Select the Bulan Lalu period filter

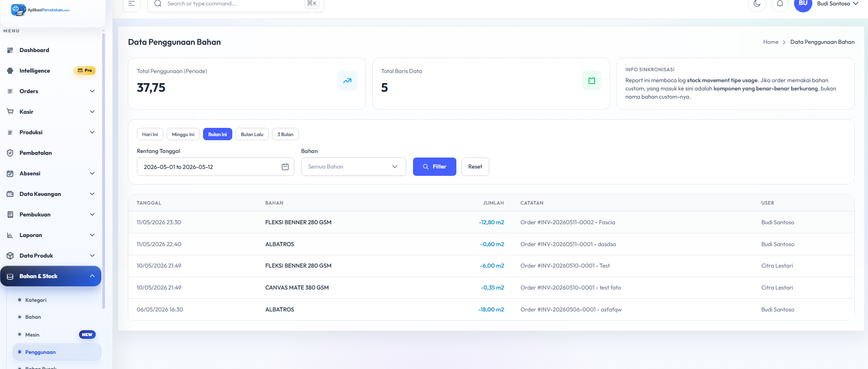click(252, 134)
